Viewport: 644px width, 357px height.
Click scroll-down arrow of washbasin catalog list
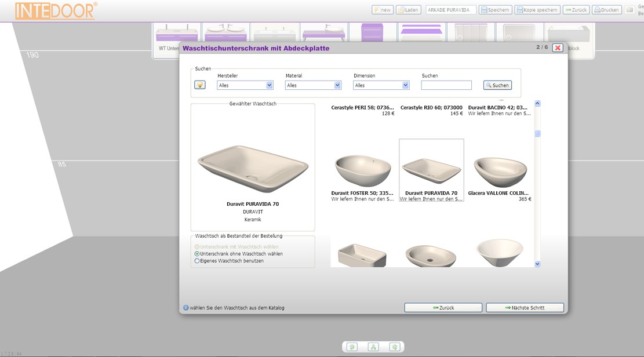(537, 264)
